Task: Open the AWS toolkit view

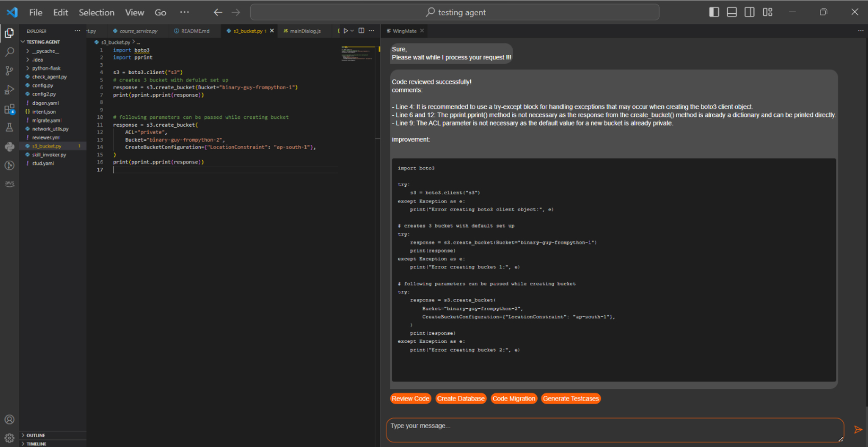Action: 9,184
